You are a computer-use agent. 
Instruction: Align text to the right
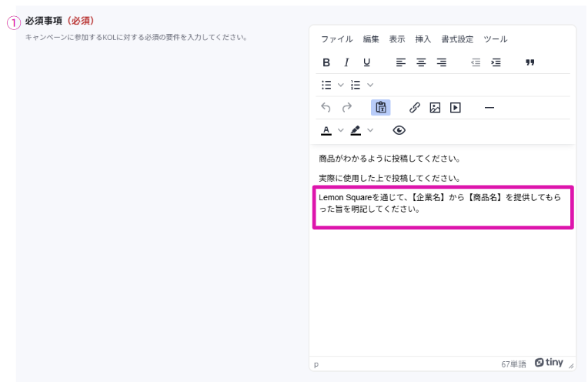[441, 62]
